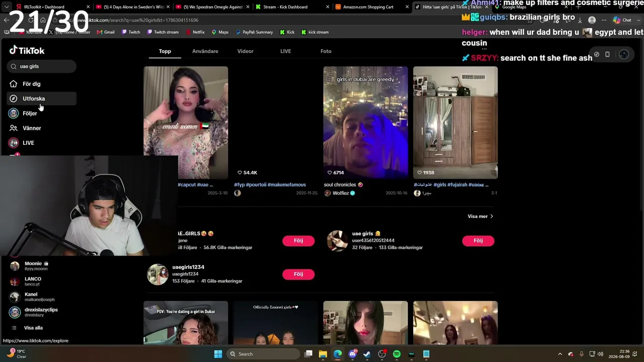
Task: Open the notifications bell in the tray
Action: tap(635, 354)
